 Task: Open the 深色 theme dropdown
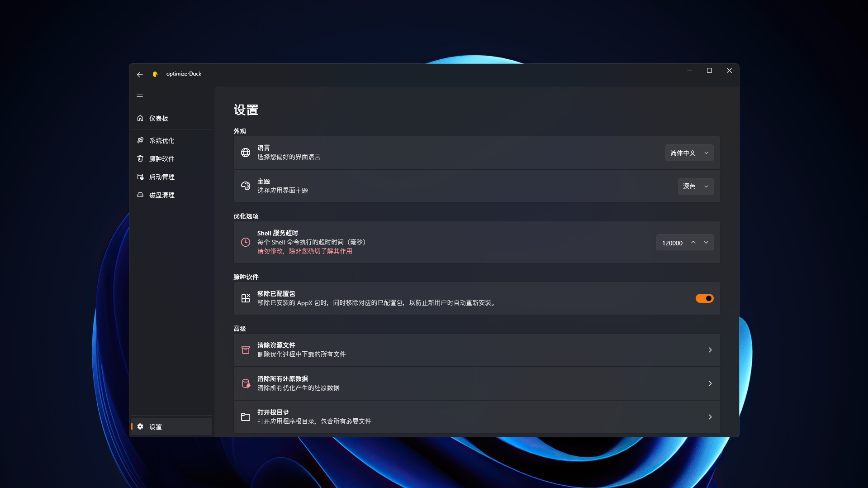695,186
